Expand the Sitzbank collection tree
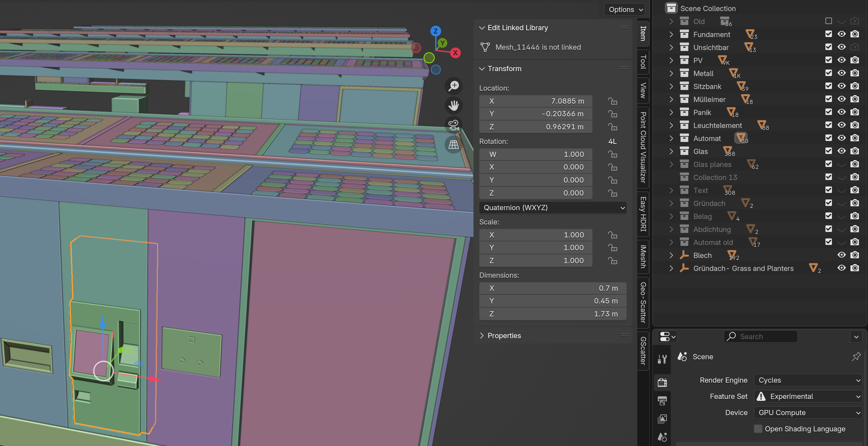The image size is (868, 446). click(671, 86)
